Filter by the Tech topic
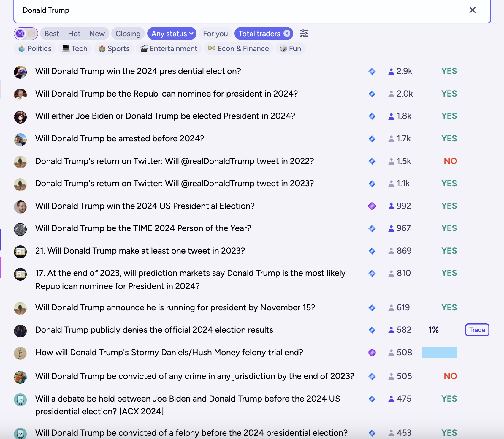 click(x=75, y=49)
